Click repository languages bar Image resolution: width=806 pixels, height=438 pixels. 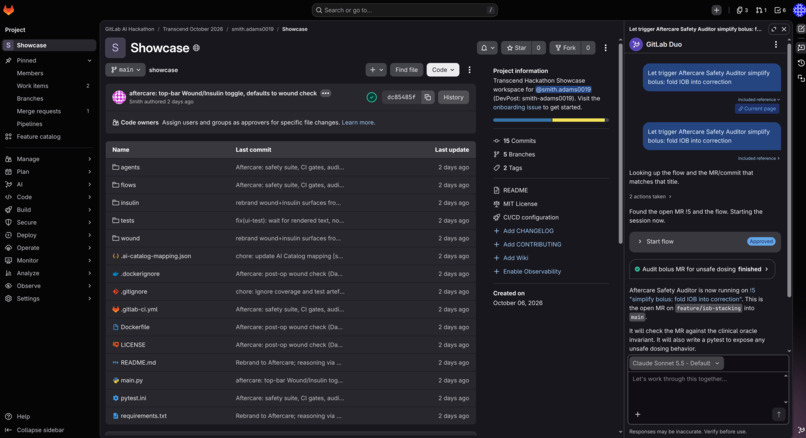pyautogui.click(x=551, y=120)
